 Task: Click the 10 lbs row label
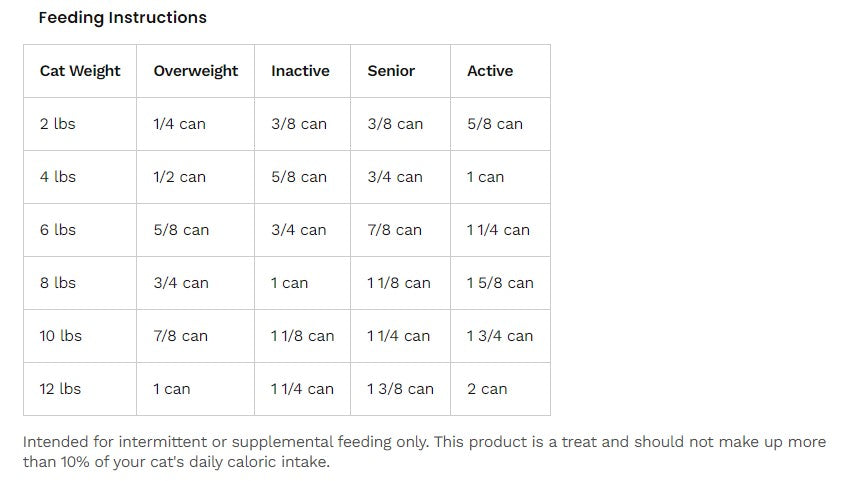(61, 335)
